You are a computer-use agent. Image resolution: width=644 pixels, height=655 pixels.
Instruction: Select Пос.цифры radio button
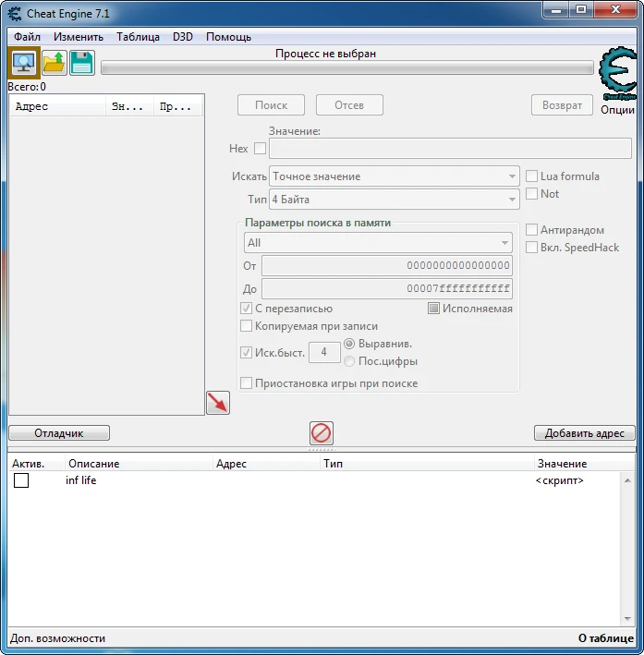click(349, 361)
